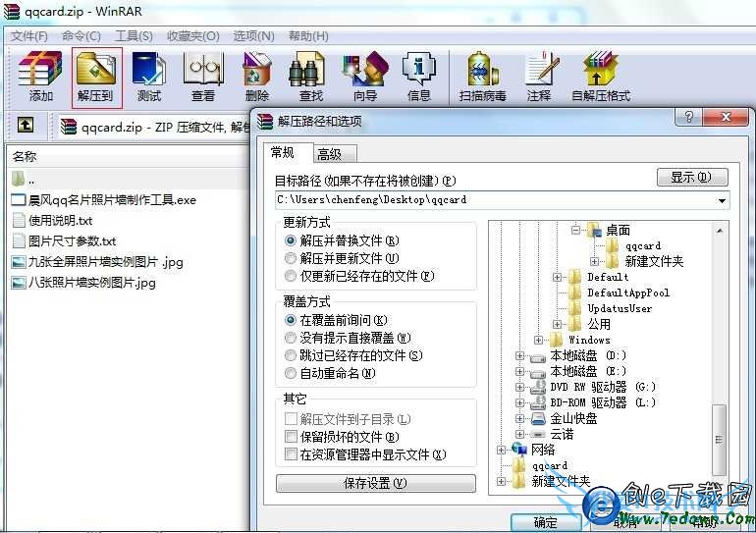This screenshot has width=756, height=533.
Task: Open the 工具(S) menu
Action: click(134, 36)
